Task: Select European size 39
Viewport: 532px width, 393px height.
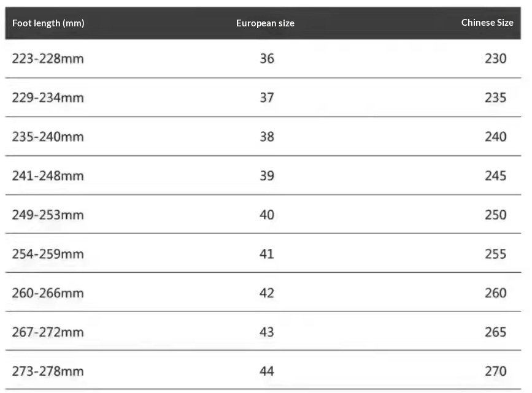Action: [267, 176]
